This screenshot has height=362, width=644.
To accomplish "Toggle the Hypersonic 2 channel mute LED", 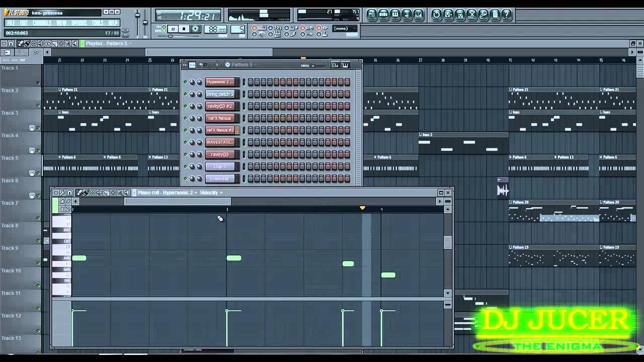I will click(185, 82).
